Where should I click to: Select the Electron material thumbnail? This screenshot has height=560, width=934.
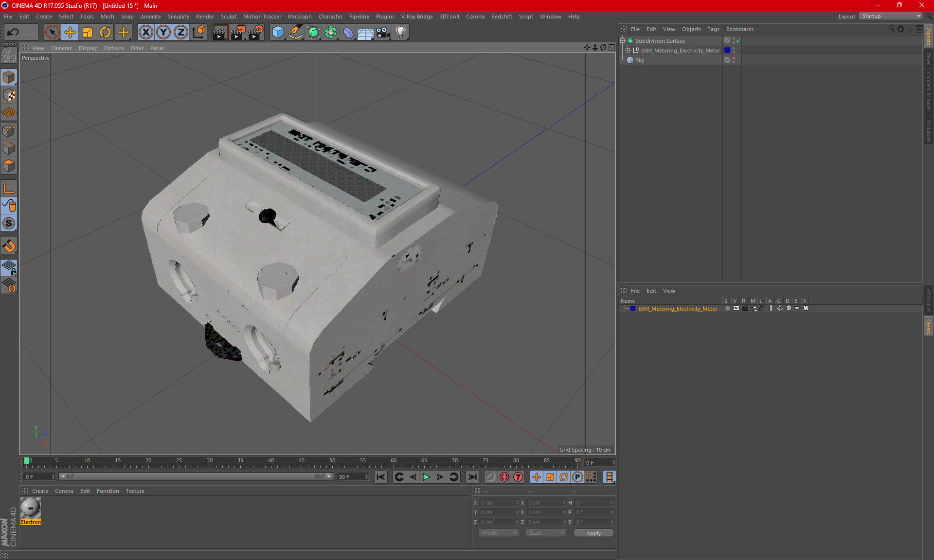pos(31,508)
